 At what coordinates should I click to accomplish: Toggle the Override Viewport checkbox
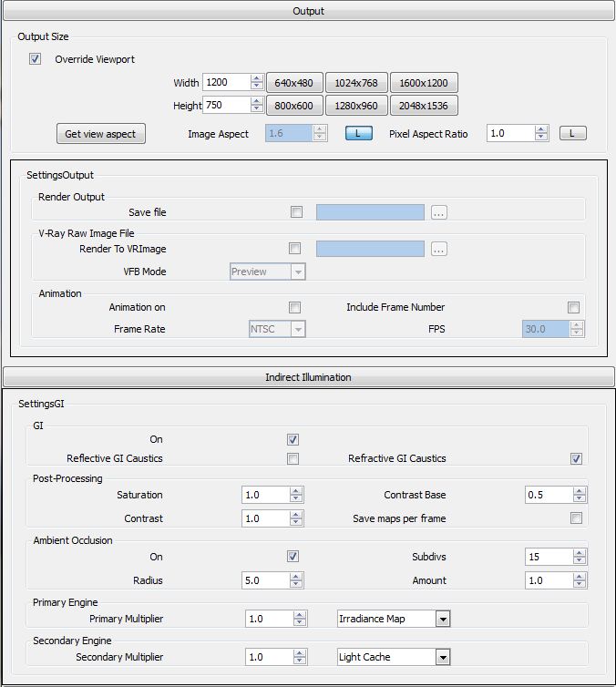point(35,58)
